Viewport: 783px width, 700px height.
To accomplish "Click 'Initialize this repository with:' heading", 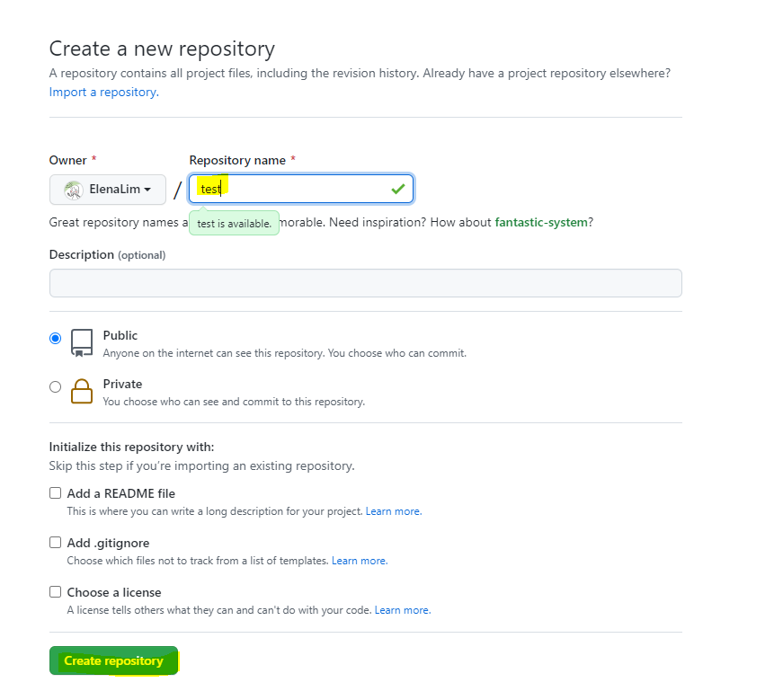I will (131, 447).
